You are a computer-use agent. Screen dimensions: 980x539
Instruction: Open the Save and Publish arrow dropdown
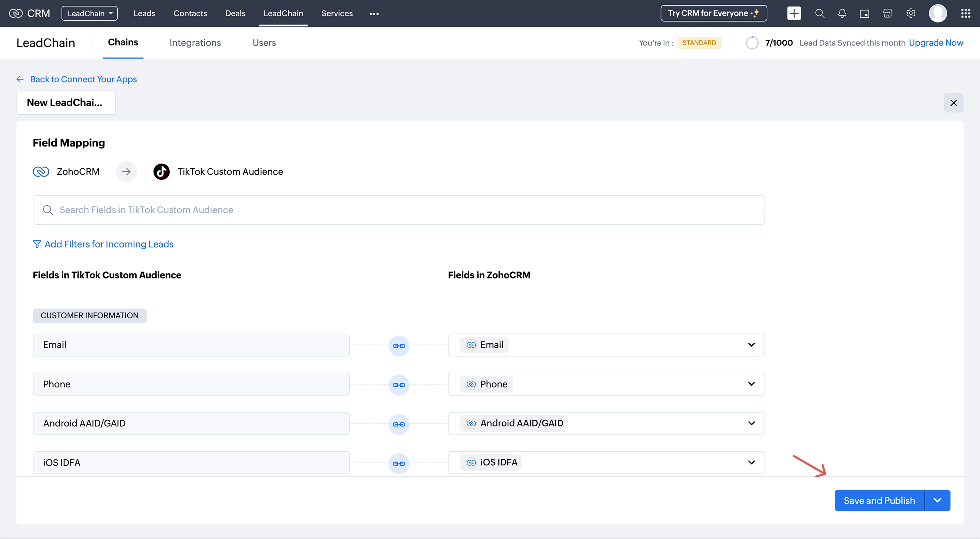click(x=937, y=500)
